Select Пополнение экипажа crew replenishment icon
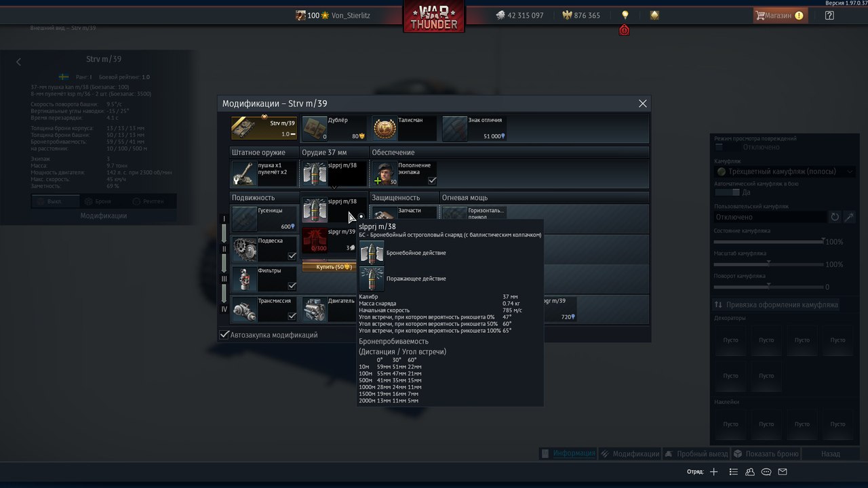 384,174
